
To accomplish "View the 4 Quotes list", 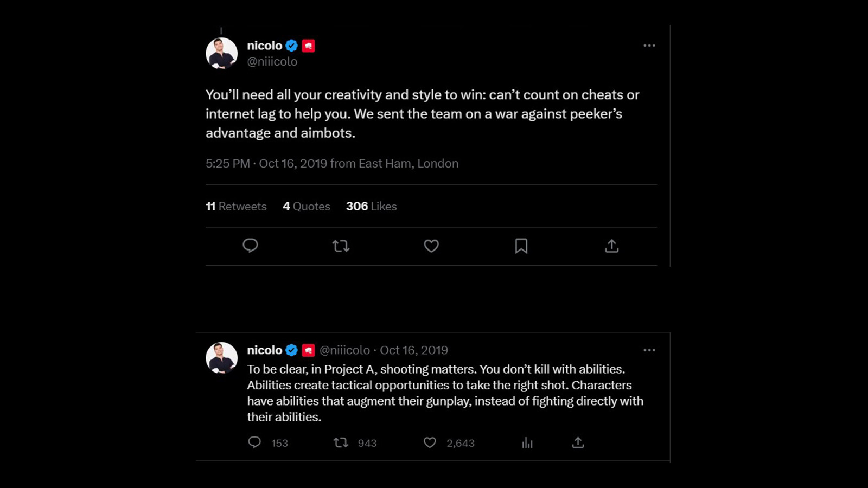I will pyautogui.click(x=307, y=206).
